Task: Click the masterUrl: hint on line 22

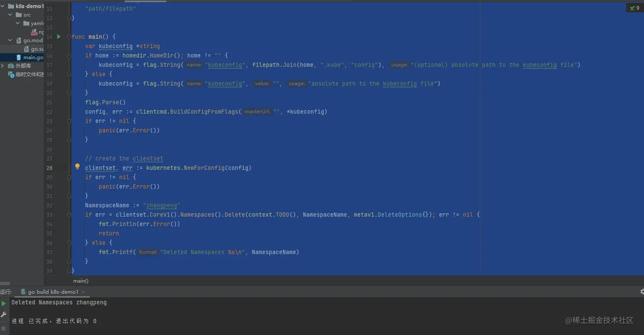Action: [257, 112]
